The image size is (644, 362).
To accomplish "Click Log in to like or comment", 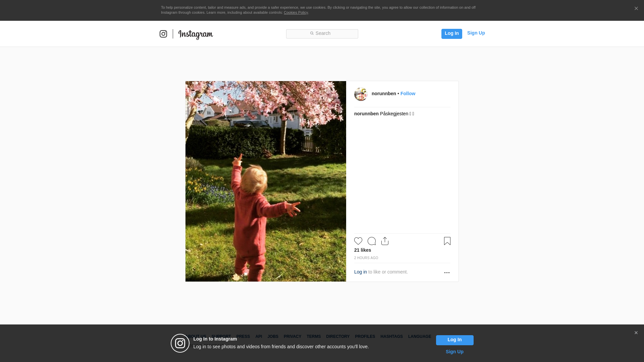I will point(361,272).
